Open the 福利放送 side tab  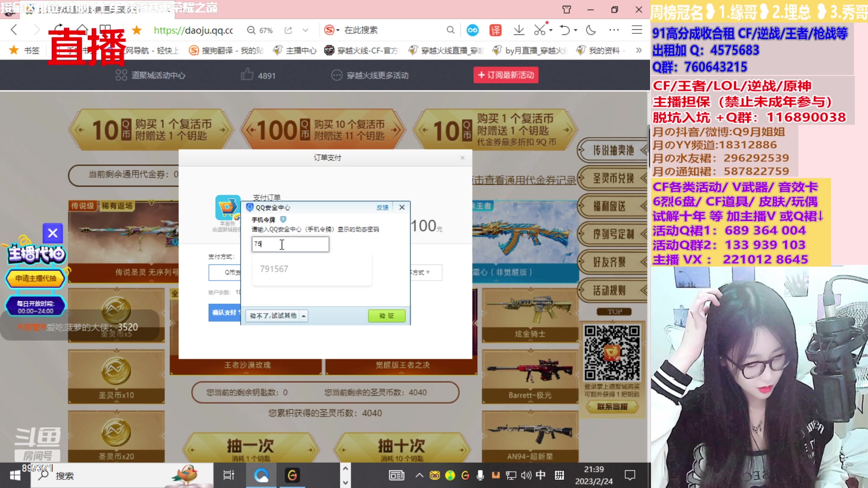pos(613,206)
